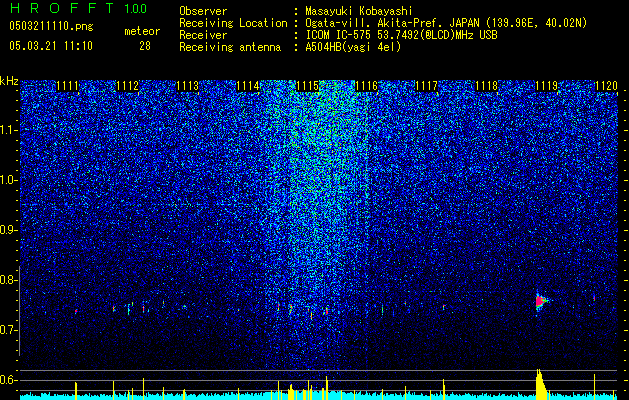Click the 1120 time marker
This screenshot has height=400, width=629.
pyautogui.click(x=606, y=86)
